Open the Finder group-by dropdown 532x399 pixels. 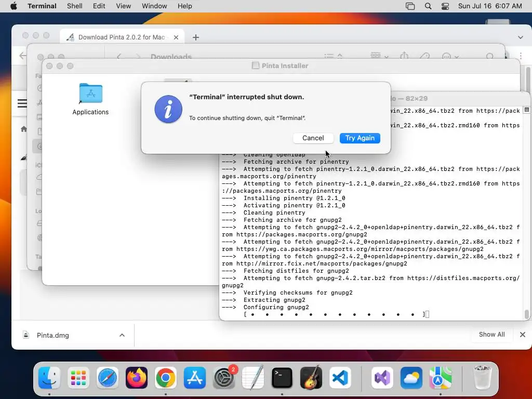pyautogui.click(x=379, y=56)
